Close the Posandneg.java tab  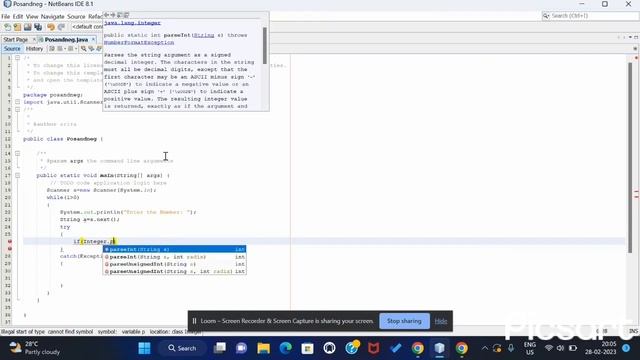tap(93, 40)
